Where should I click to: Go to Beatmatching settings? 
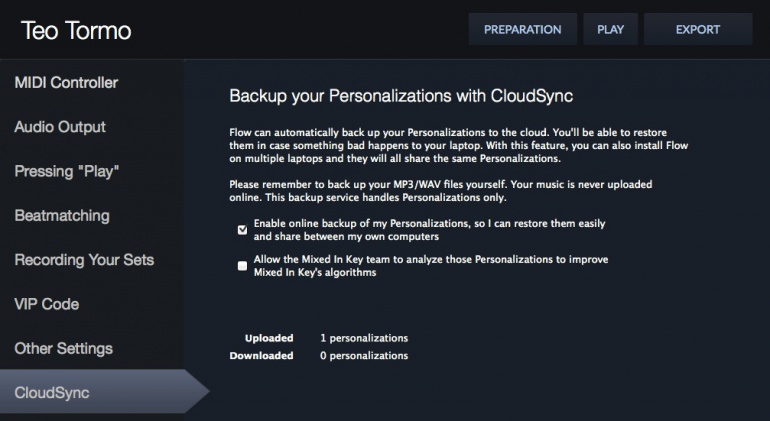pyautogui.click(x=62, y=215)
